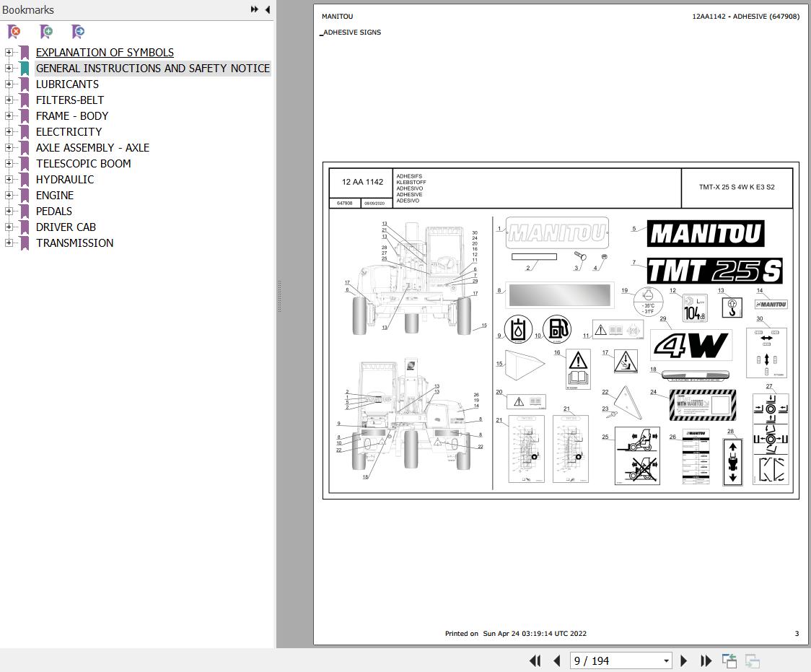
Task: Click the TMT-X 25 S 4W K E3 S2 label
Action: [x=737, y=187]
